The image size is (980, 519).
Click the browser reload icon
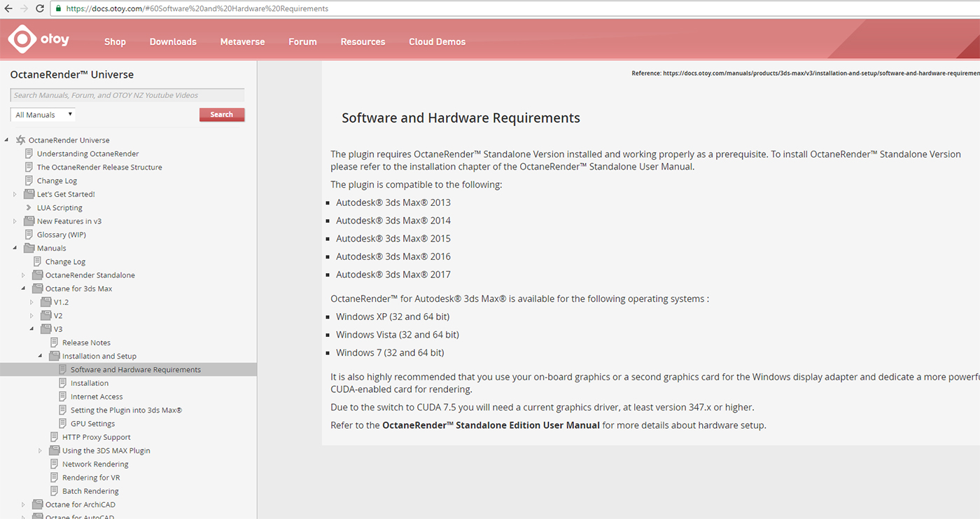pyautogui.click(x=39, y=9)
